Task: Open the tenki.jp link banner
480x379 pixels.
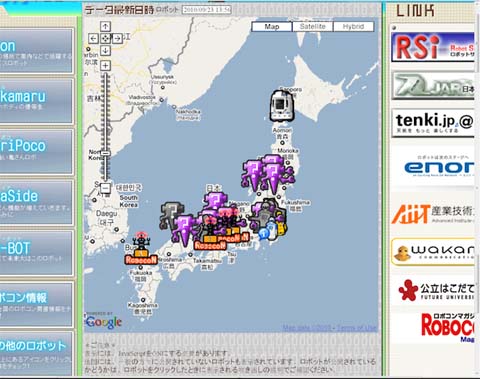Action: coord(433,123)
